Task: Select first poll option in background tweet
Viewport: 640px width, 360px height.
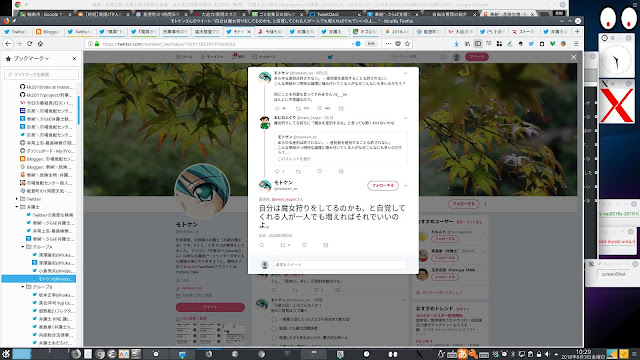Action: point(274,320)
